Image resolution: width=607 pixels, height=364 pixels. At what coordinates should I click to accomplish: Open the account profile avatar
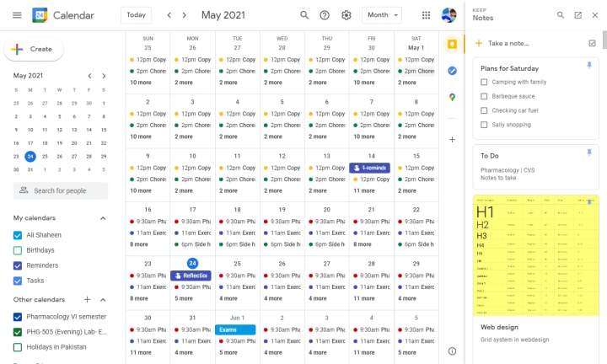coord(449,15)
